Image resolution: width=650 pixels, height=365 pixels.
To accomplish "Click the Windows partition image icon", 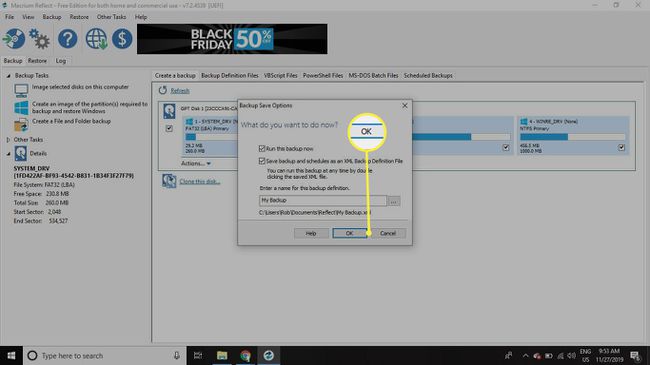I will coord(21,108).
